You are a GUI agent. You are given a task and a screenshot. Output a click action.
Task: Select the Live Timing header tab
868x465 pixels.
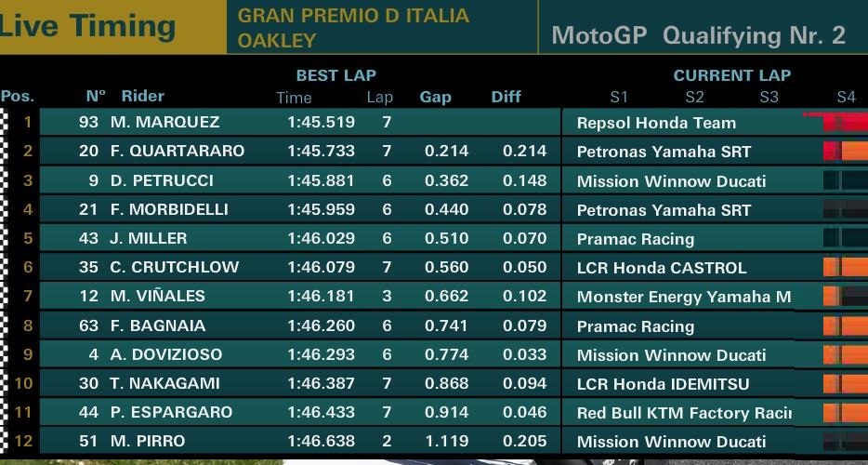point(89,26)
